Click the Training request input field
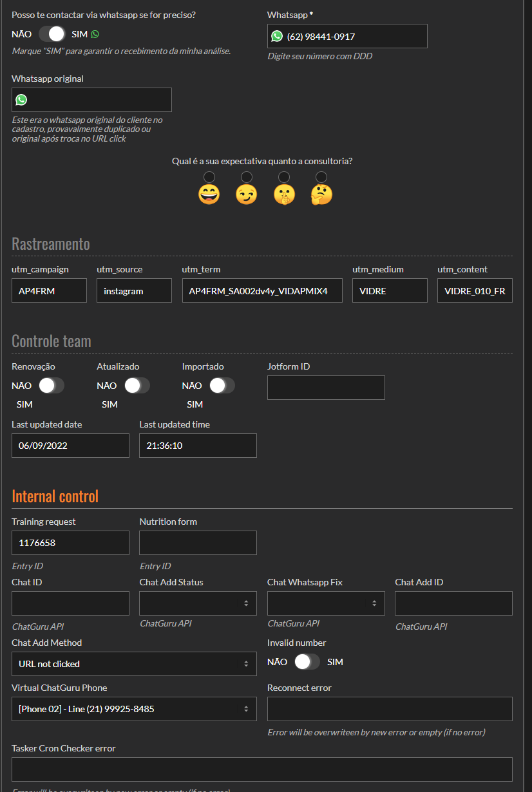The image size is (532, 792). pyautogui.click(x=70, y=543)
